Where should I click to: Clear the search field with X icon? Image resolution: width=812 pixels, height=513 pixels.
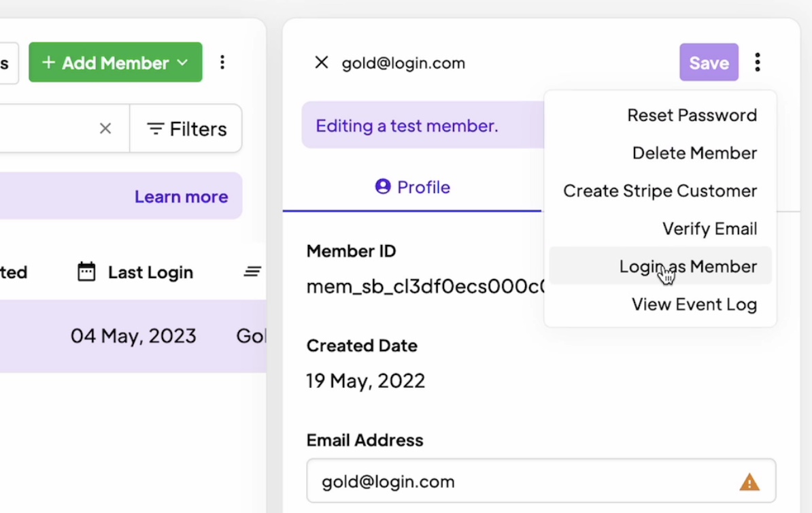click(x=105, y=129)
